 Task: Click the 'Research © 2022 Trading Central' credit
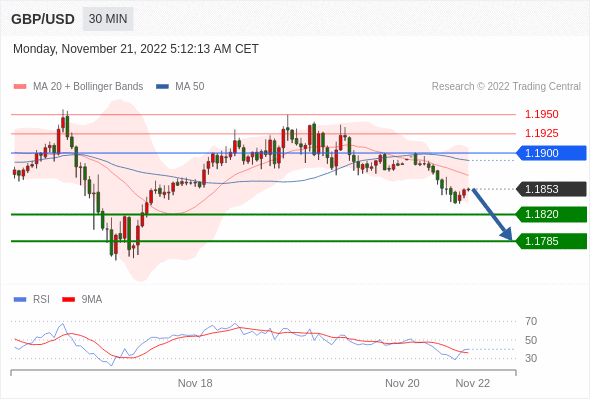[506, 87]
